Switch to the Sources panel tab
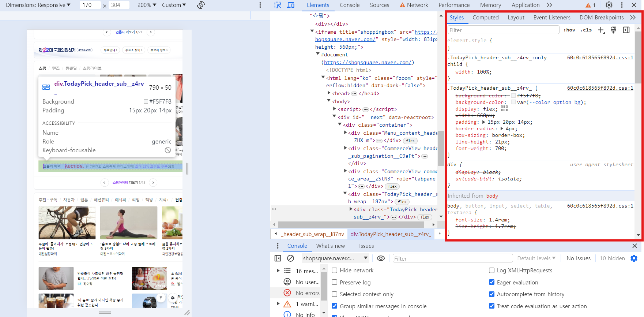Image resolution: width=644 pixels, height=317 pixels. pyautogui.click(x=379, y=5)
